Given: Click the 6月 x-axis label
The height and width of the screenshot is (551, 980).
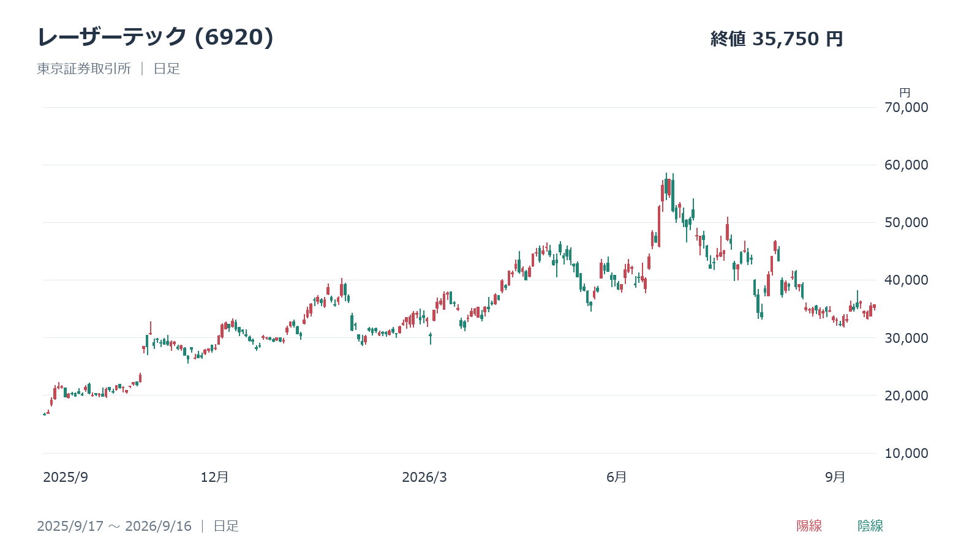Looking at the screenshot, I should [617, 477].
